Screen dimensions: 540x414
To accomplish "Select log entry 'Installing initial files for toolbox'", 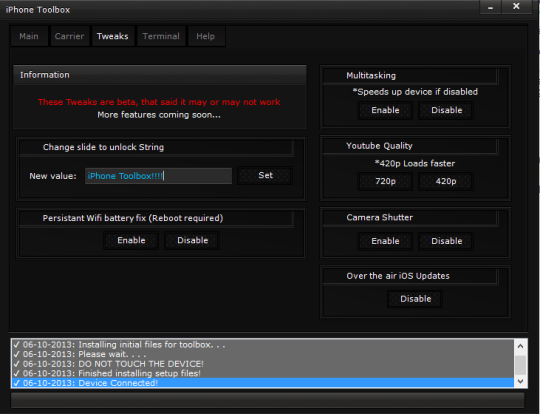I will (263, 345).
